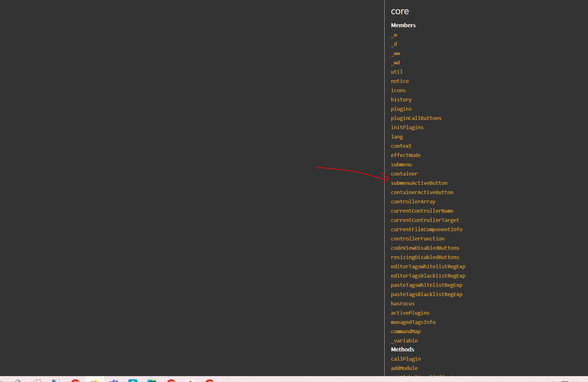Image resolution: width=588 pixels, height=382 pixels.
Task: Follow the "history" member link
Action: [x=401, y=99]
